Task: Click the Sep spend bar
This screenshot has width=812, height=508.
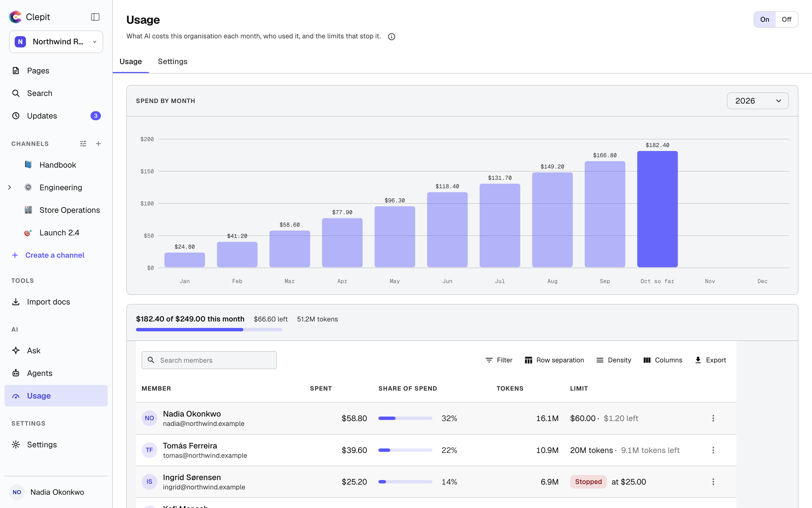Action: pyautogui.click(x=605, y=214)
